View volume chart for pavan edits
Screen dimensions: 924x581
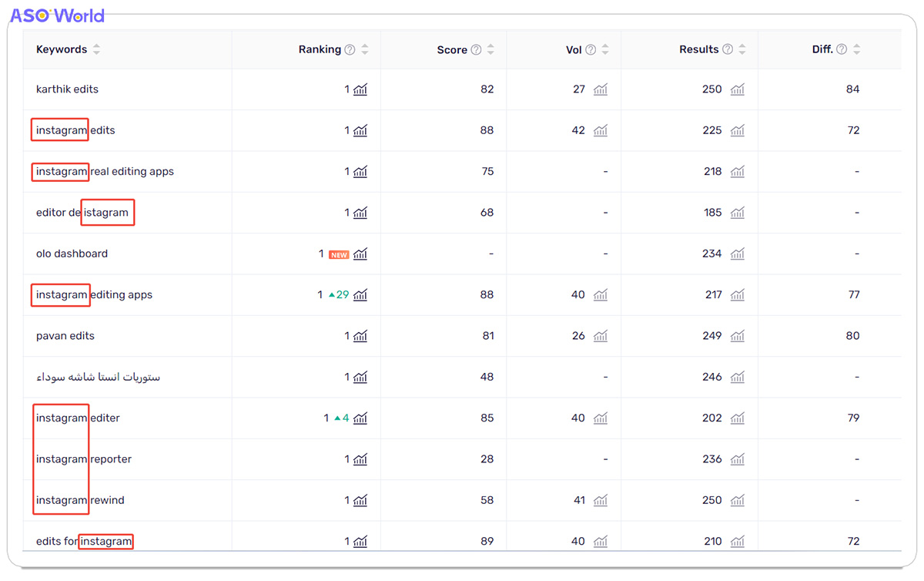coord(601,336)
